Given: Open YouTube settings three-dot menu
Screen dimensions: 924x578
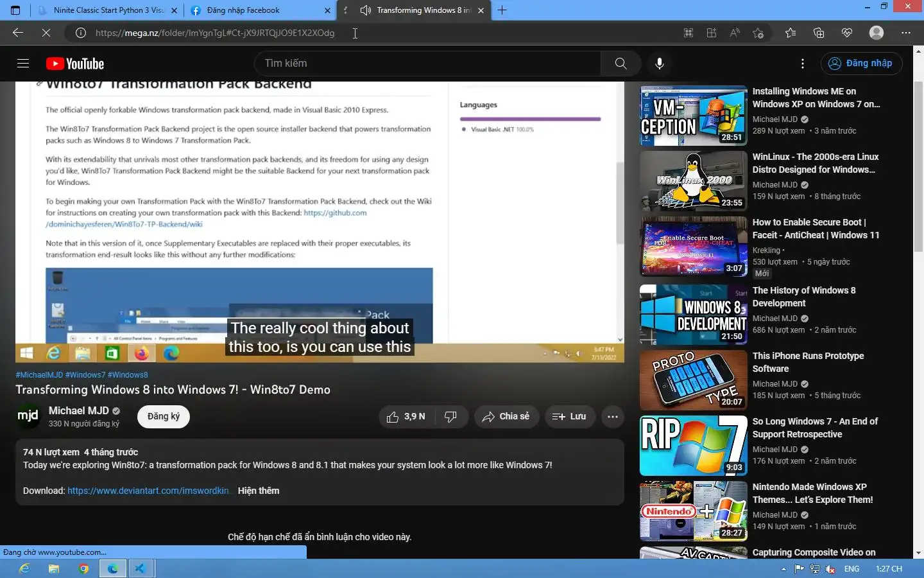Looking at the screenshot, I should click(x=803, y=64).
